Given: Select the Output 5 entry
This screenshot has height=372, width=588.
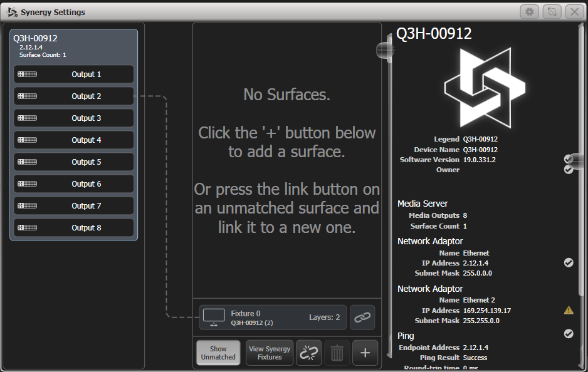Looking at the screenshot, I should click(73, 162).
